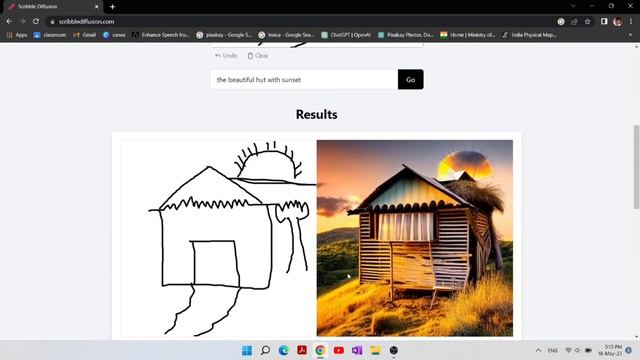Screen dimensions: 640x360
Task: Go back in browser history
Action: [x=9, y=21]
